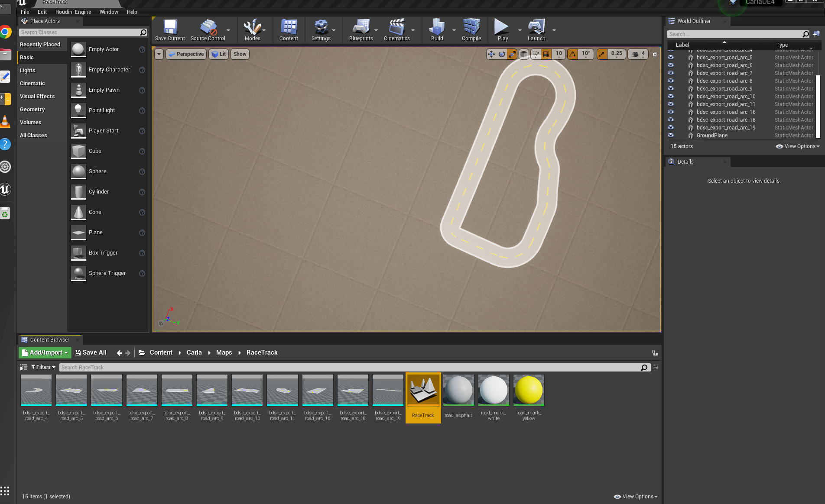Toggle the sources panel in Content Browser
This screenshot has width=825, height=504.
pyautogui.click(x=23, y=367)
